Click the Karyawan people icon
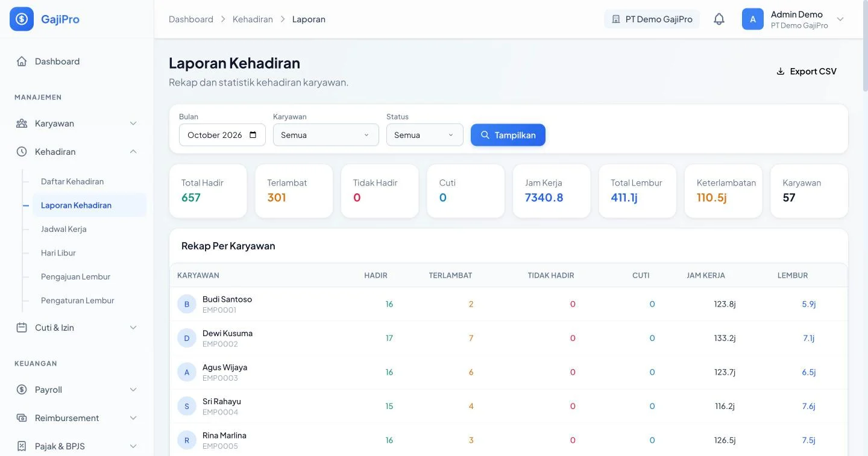Viewport: 868px width, 456px height. tap(22, 123)
